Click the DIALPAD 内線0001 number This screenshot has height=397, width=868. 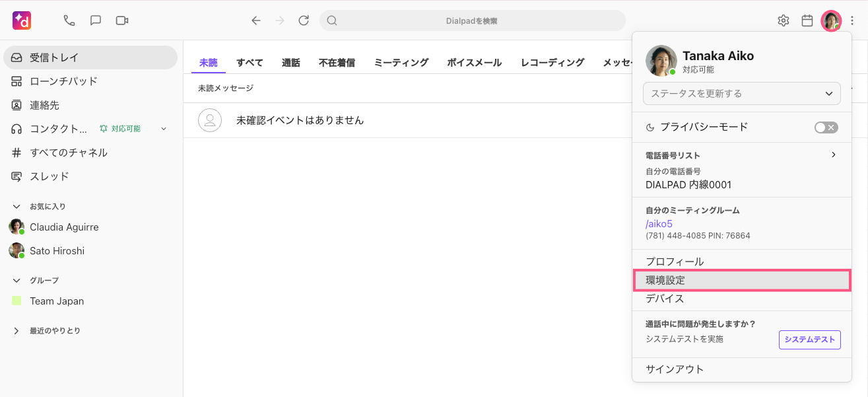tap(688, 185)
